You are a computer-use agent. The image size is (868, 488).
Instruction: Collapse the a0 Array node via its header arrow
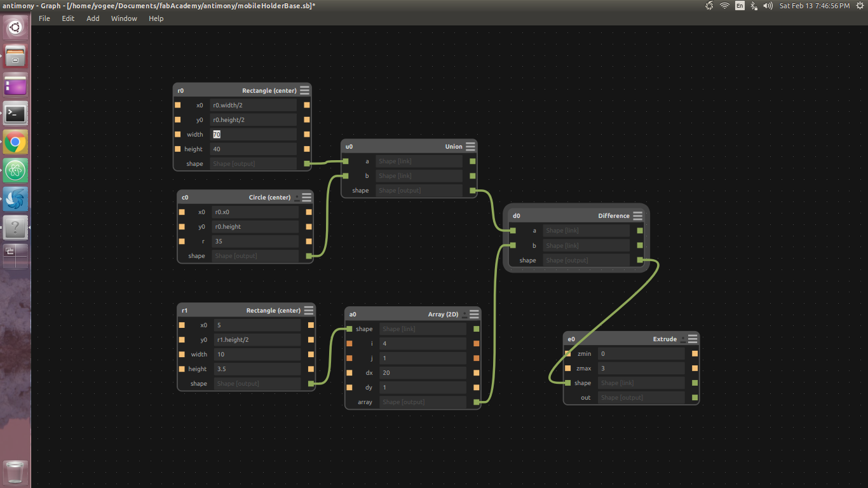[464, 314]
